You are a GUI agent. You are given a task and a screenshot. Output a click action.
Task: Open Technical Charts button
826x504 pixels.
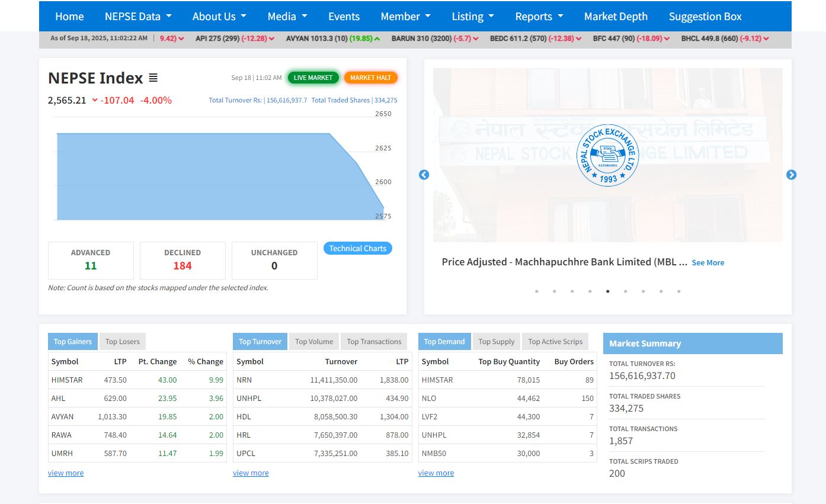[357, 249]
